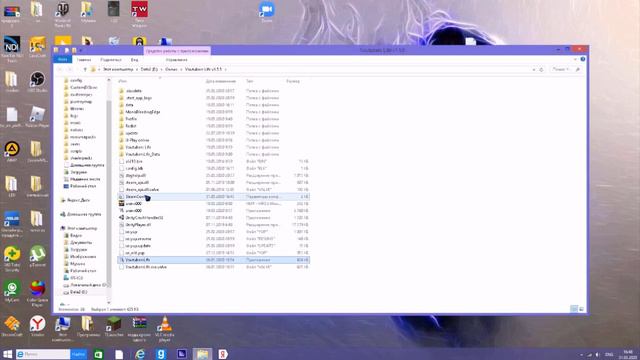Open the Поделиться ribbon tab
The height and width of the screenshot is (360, 640).
click(x=111, y=60)
